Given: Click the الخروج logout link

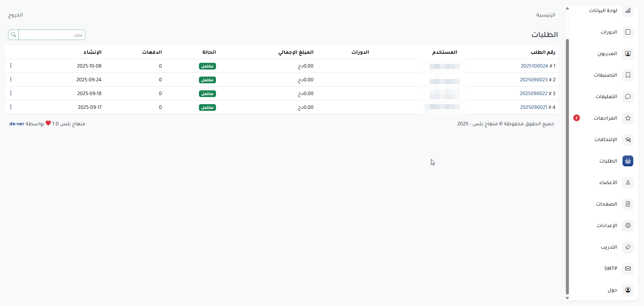Looking at the screenshot, I should tap(15, 15).
